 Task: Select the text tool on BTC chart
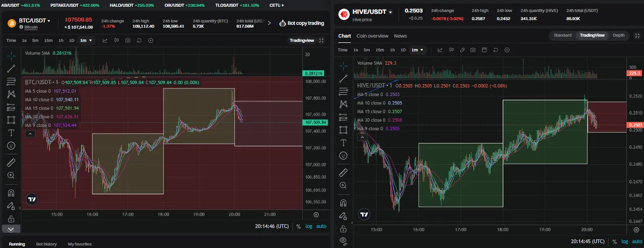point(11,133)
